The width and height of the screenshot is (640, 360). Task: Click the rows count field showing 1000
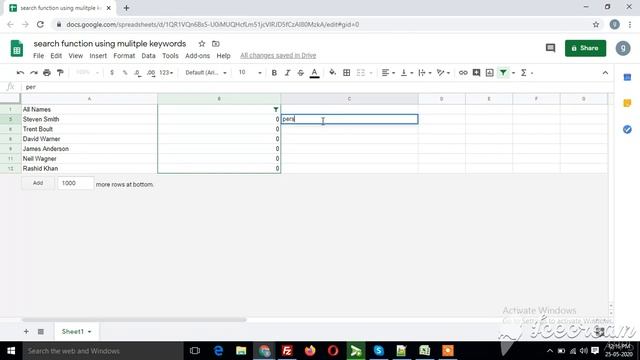tap(76, 183)
